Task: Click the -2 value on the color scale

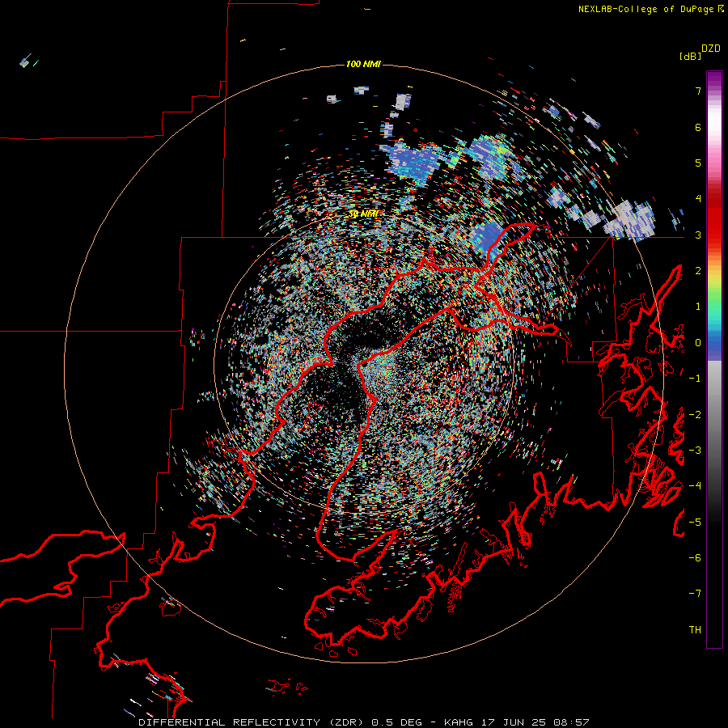Action: (695, 415)
